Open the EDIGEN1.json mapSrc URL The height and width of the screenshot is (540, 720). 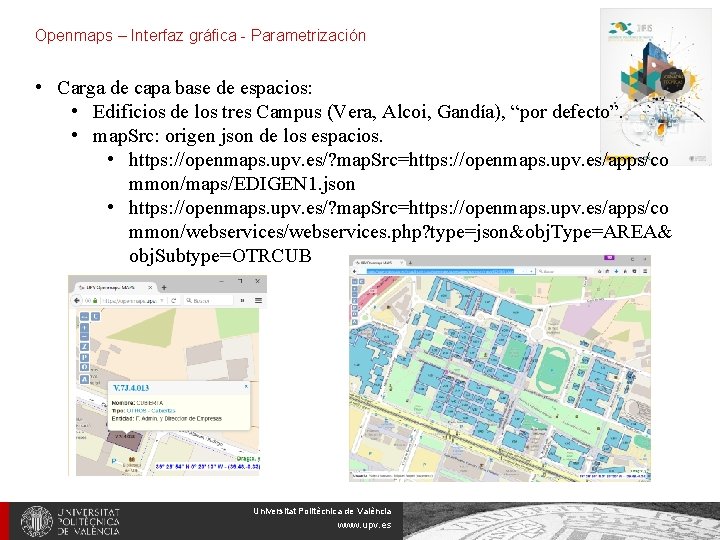[x=398, y=172]
